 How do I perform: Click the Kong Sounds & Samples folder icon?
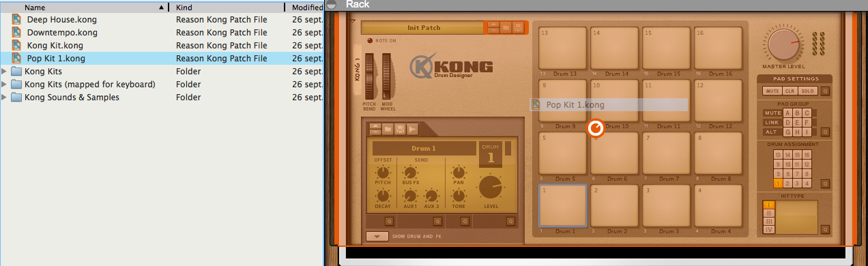coord(16,98)
